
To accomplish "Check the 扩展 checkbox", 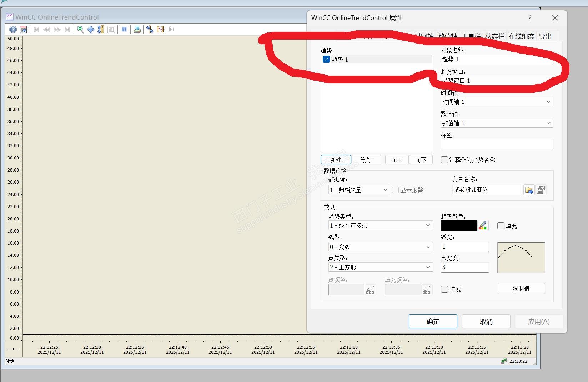I will pos(444,289).
